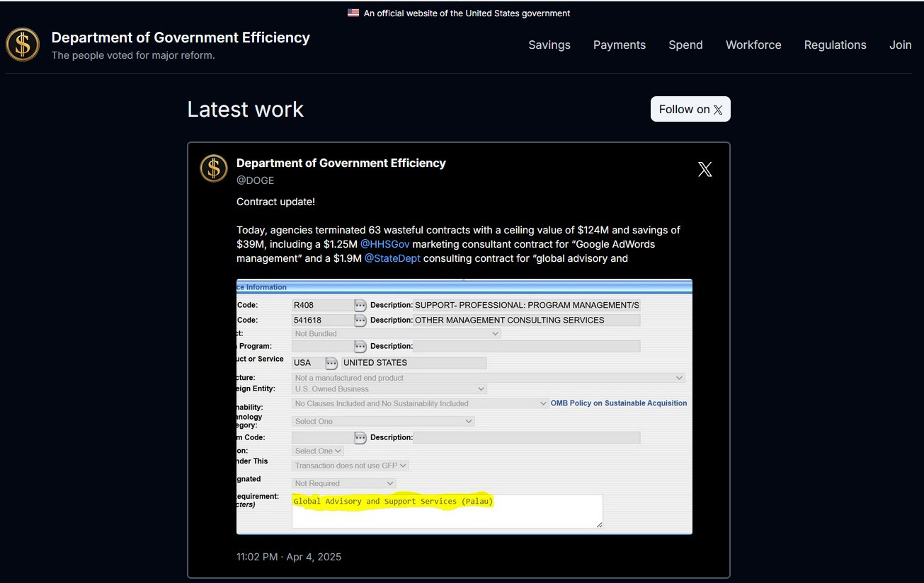Open the Payments nav item
The width and height of the screenshot is (924, 583).
[x=619, y=45]
